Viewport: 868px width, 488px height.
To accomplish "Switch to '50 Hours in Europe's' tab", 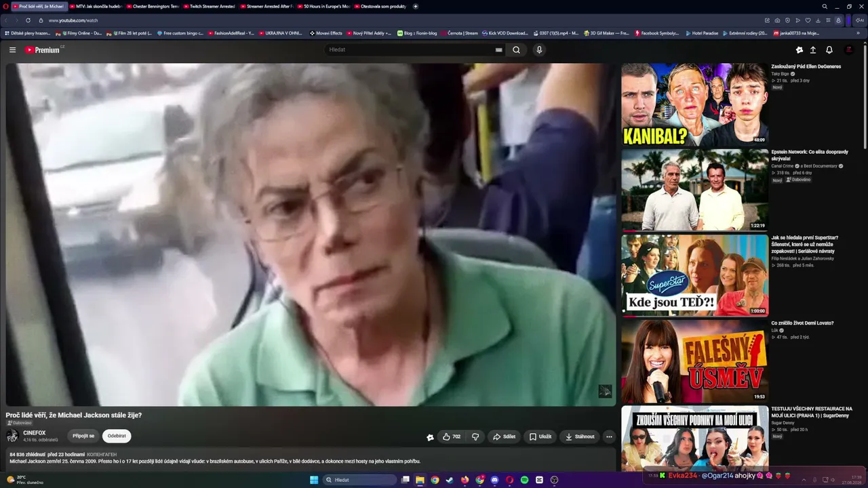I will tap(323, 6).
